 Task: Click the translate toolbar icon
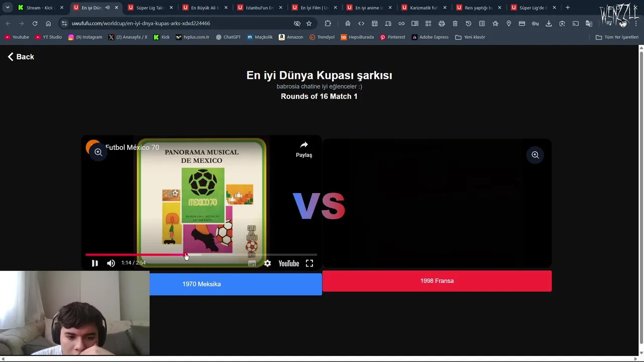(x=589, y=23)
